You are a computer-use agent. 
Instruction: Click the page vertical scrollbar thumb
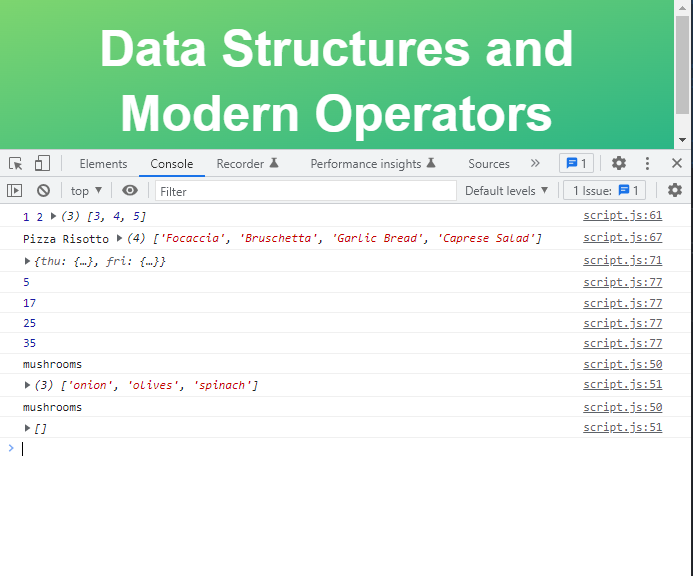point(683,65)
